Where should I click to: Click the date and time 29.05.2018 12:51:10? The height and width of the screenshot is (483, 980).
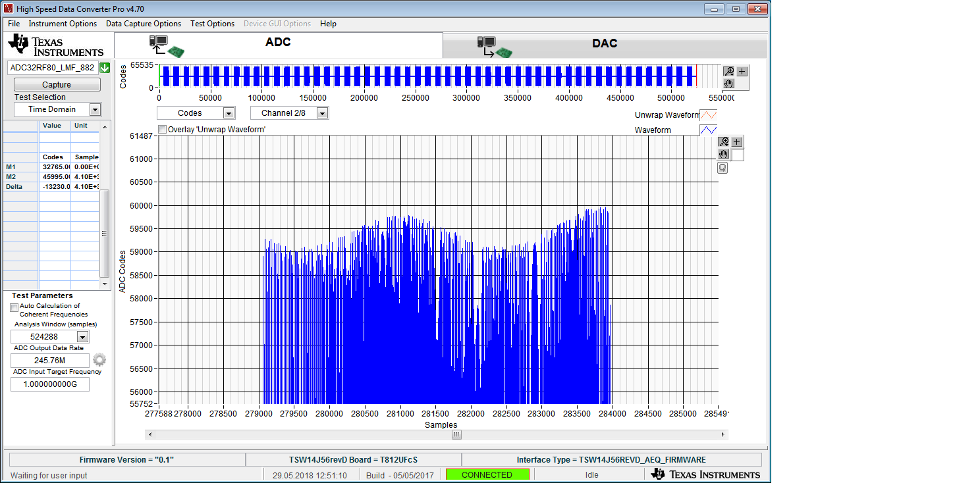(x=310, y=475)
